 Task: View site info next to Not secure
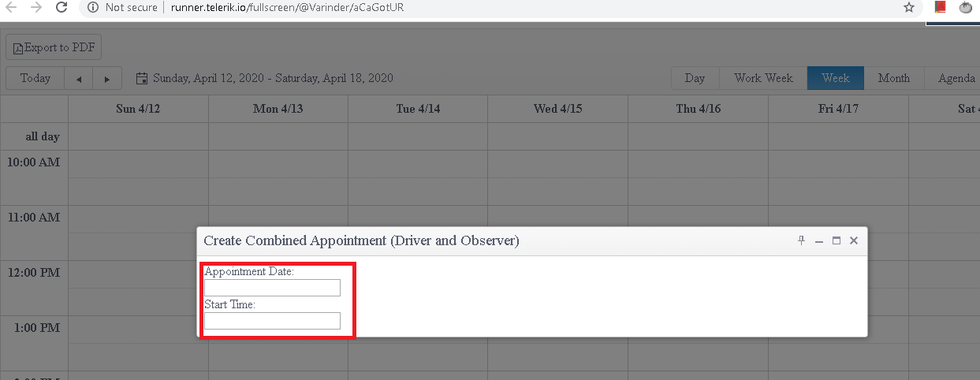pos(93,8)
